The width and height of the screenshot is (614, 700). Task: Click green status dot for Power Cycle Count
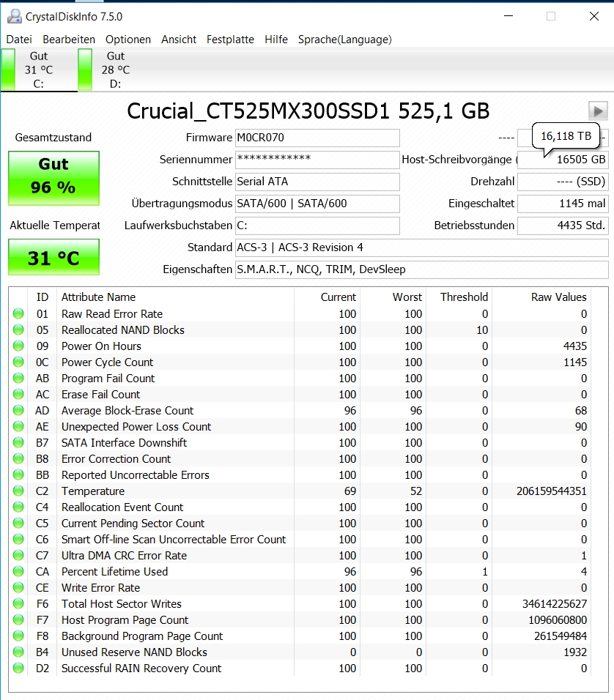point(18,362)
